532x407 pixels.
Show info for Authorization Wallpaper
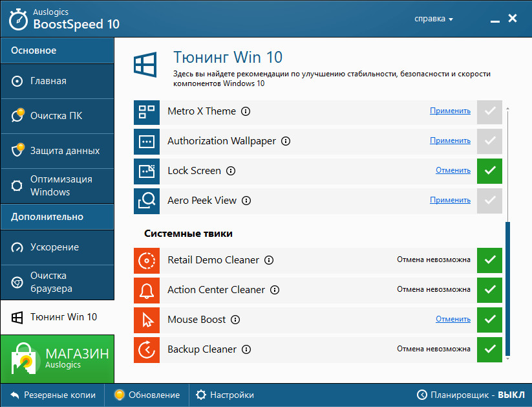click(286, 141)
